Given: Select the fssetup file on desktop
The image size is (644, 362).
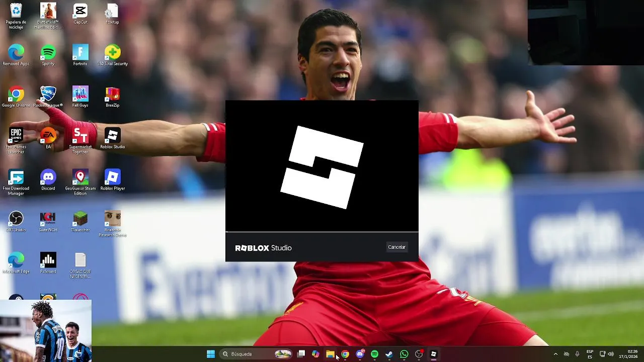Looking at the screenshot, I should 112,14.
